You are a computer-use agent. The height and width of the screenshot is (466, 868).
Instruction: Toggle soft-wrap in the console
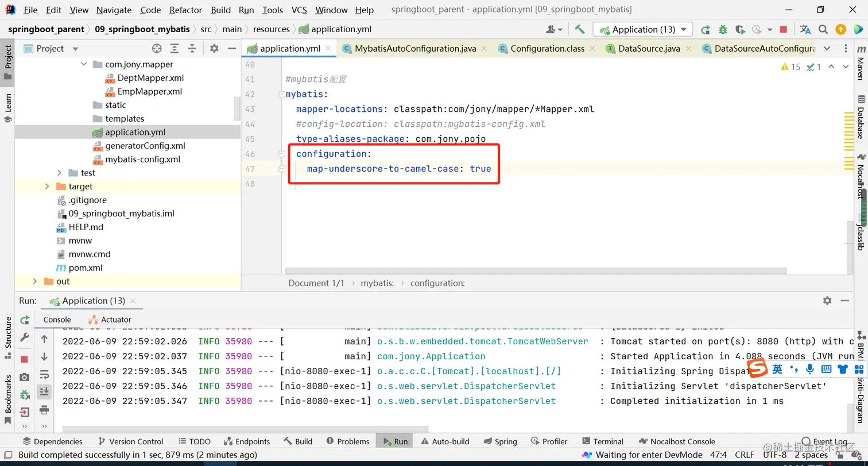tap(44, 375)
